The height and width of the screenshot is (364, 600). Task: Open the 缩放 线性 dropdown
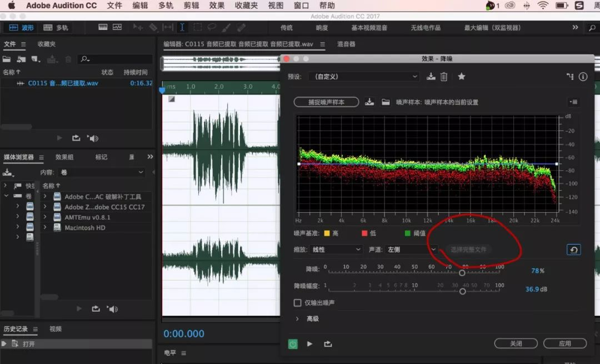coord(336,250)
